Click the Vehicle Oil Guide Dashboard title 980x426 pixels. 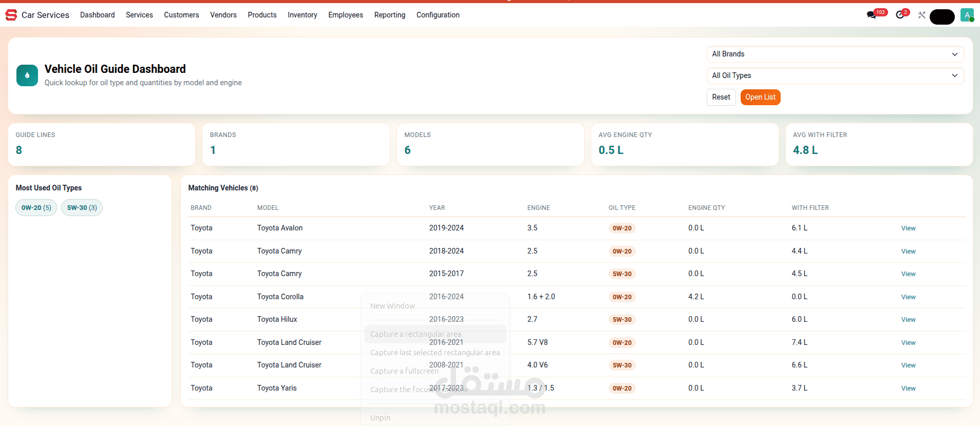(x=115, y=69)
